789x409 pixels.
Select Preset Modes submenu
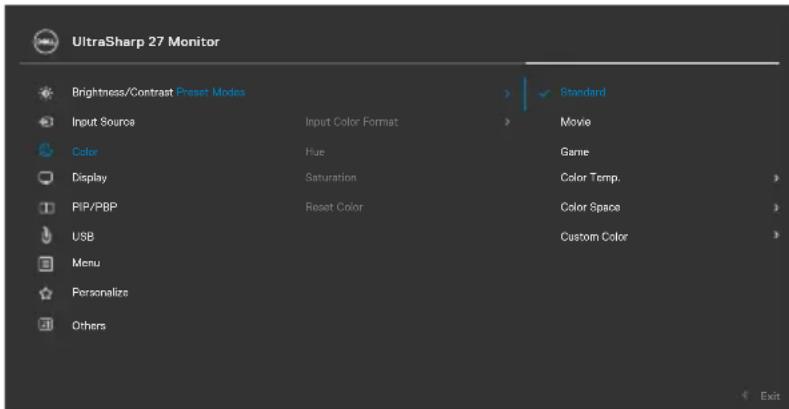[210, 93]
